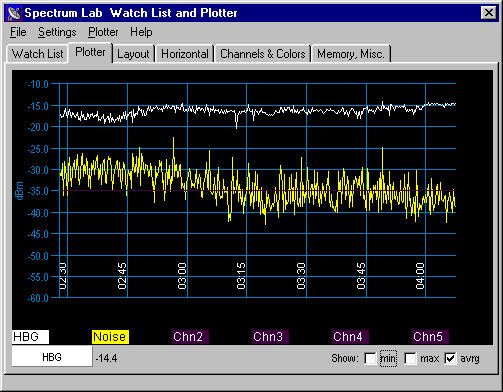Close the Watch List and Plotter window
This screenshot has height=392, width=503.
489,13
